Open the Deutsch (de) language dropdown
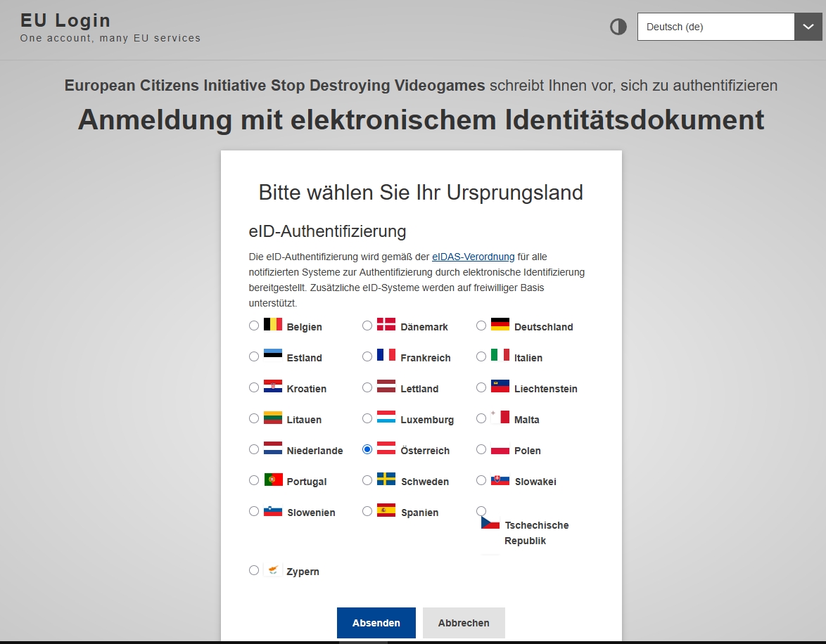The width and height of the screenshot is (826, 644). 729,27
